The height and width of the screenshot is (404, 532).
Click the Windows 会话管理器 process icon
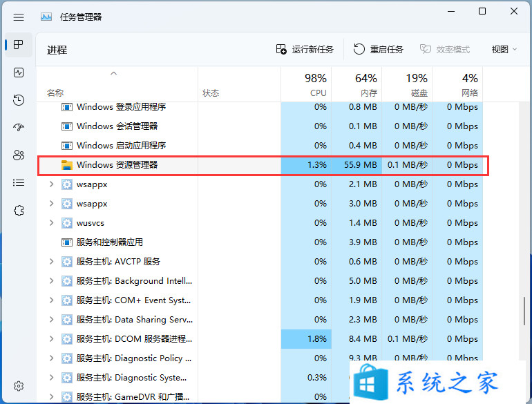coord(67,126)
